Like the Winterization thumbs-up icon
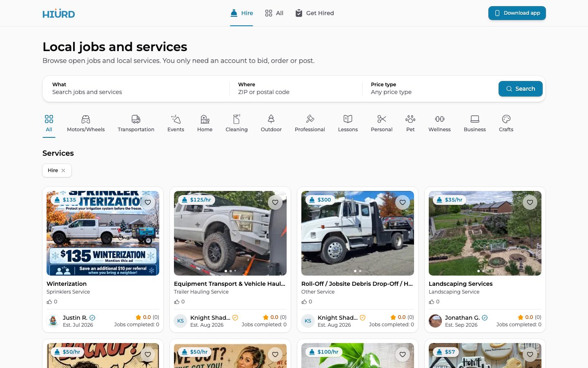Screen dimensions: 588x368 click(49, 302)
